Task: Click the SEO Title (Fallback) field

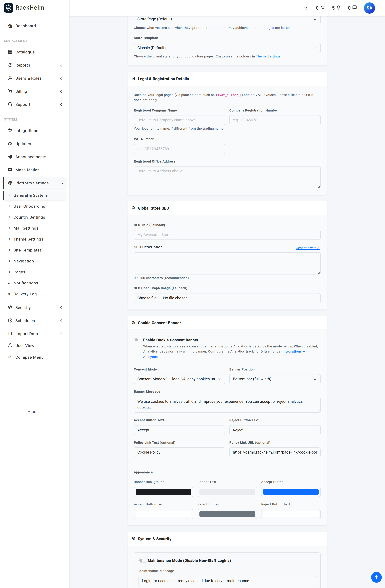Action: pos(227,234)
